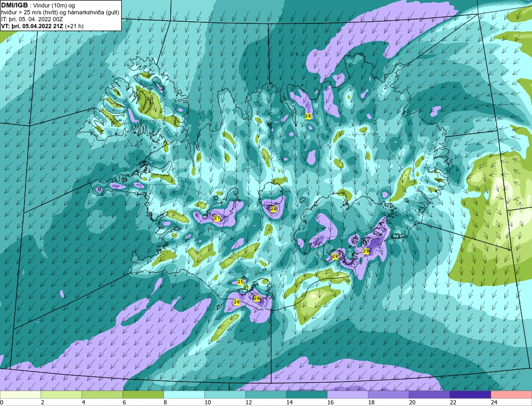This screenshot has height=406, width=532.
Task: Click the legend scale number '12'
Action: (248, 402)
